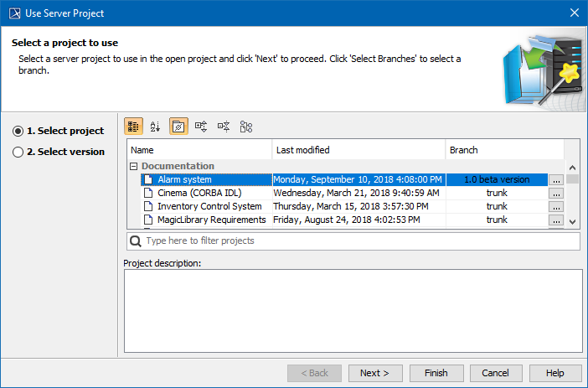Screen dimensions: 588x388
Task: Click the Expand All toolbar icon
Action: [201, 127]
